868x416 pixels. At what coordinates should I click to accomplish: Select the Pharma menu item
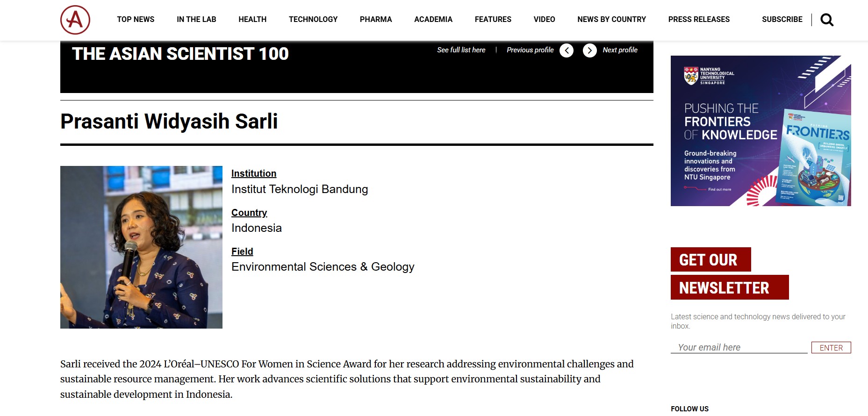coord(376,19)
